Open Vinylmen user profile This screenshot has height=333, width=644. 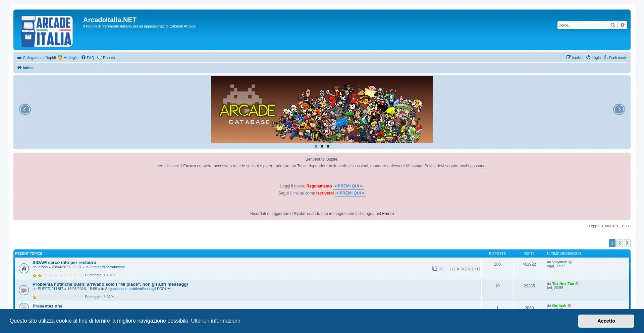click(559, 262)
